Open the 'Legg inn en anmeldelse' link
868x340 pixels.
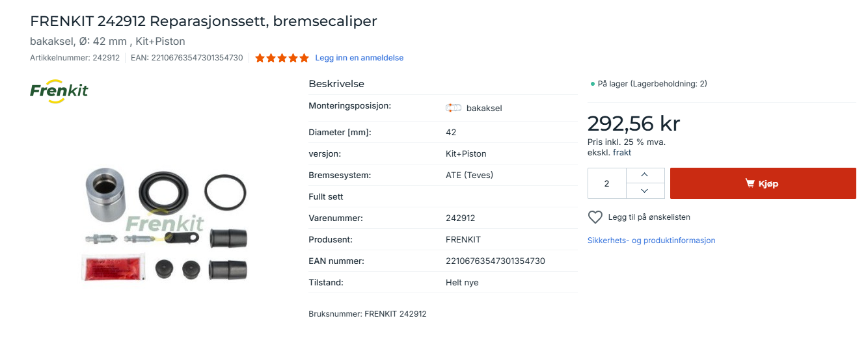pyautogui.click(x=359, y=58)
